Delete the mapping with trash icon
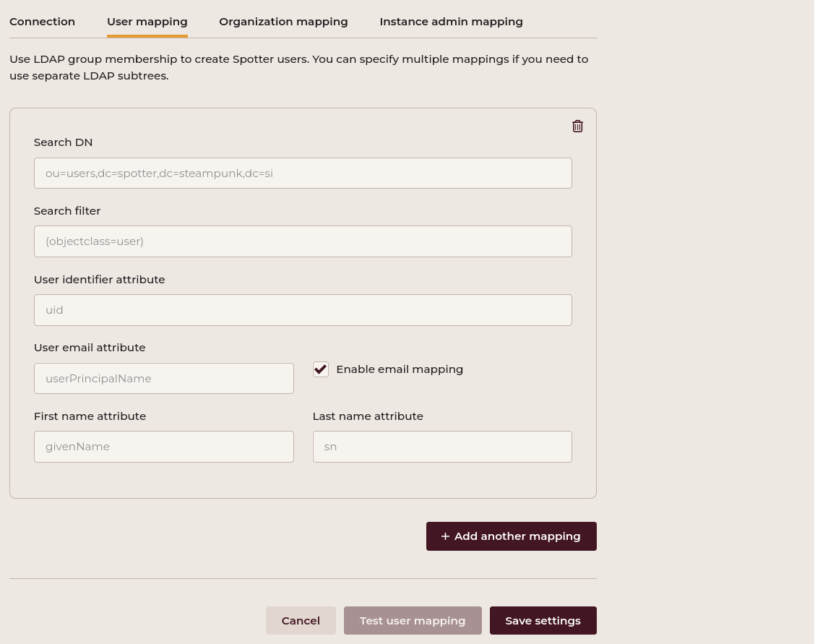This screenshot has height=644, width=815. click(x=577, y=126)
